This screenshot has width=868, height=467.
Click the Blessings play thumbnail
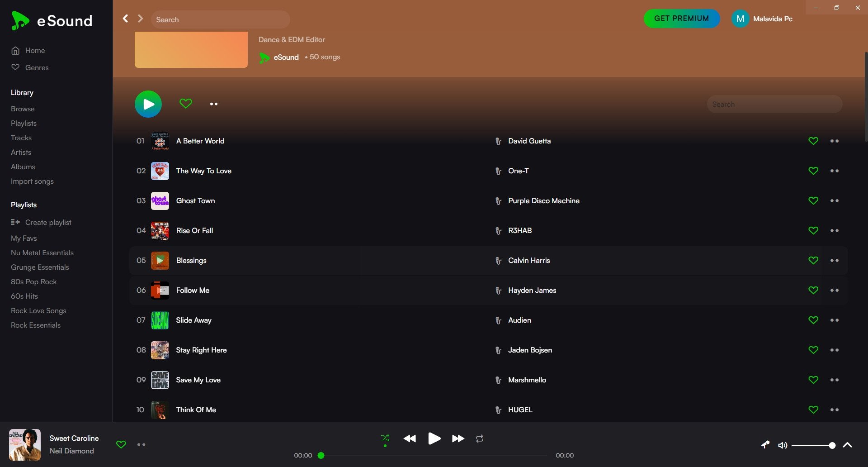[160, 260]
